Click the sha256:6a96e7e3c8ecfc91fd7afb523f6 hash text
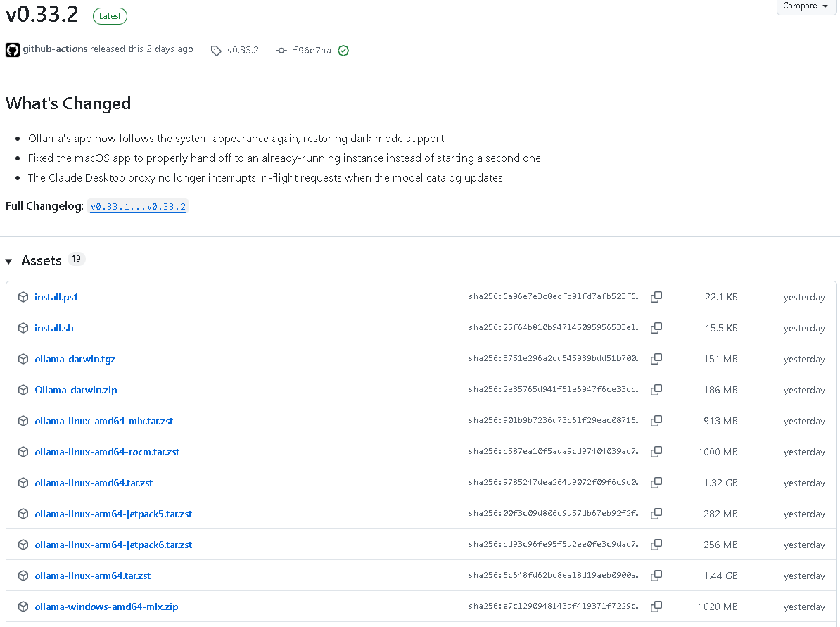The image size is (840, 627). [x=554, y=296]
